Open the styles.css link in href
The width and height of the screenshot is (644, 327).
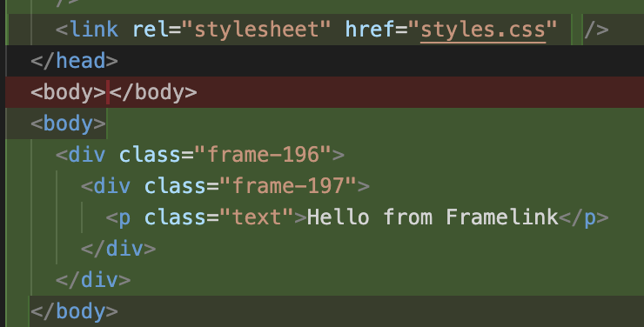[x=483, y=30]
